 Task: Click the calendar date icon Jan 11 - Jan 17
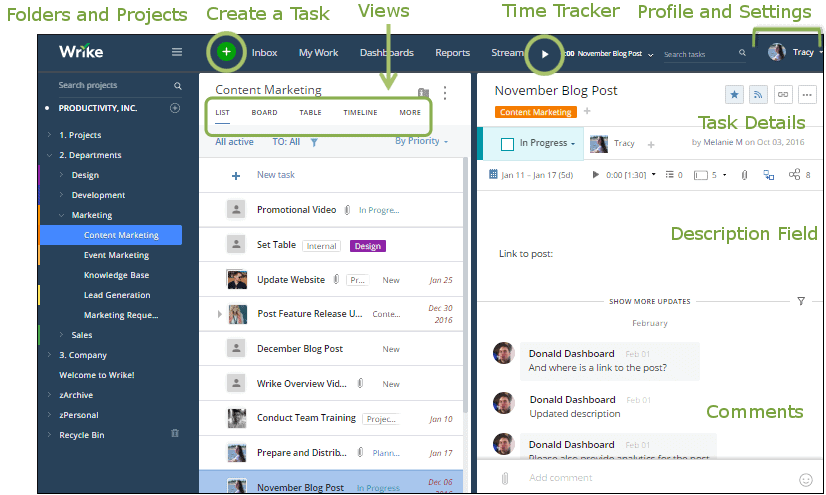click(493, 174)
